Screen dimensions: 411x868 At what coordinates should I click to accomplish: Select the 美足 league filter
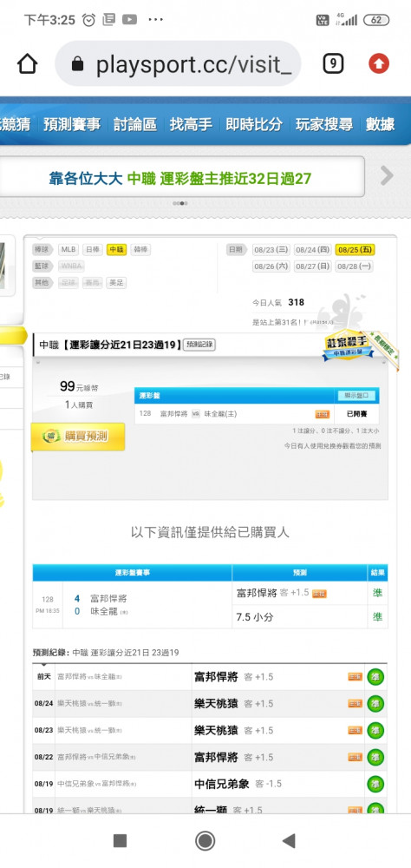tap(116, 283)
